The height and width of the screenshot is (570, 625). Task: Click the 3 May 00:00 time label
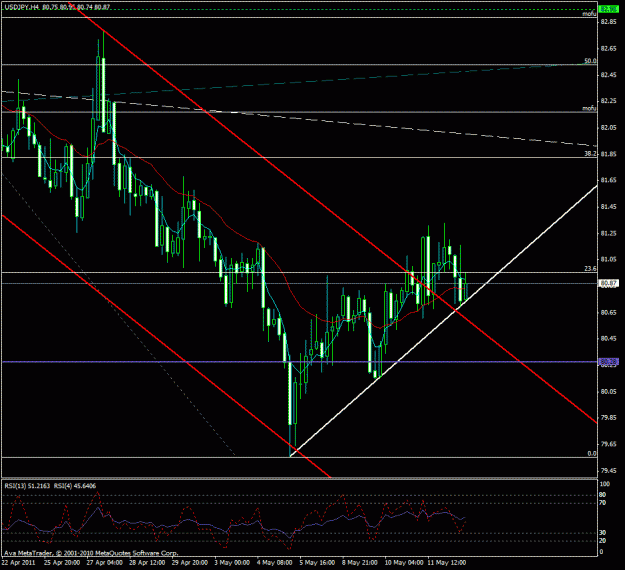click(x=232, y=563)
